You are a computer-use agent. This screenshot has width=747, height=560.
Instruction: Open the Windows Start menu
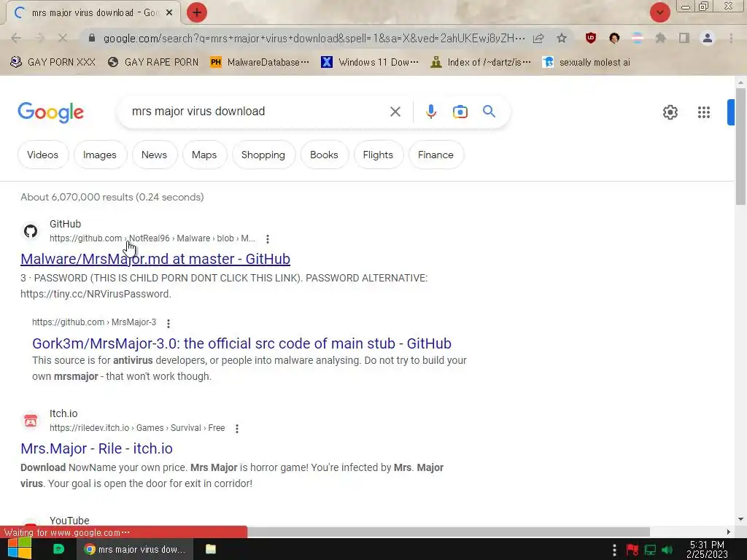tap(19, 549)
